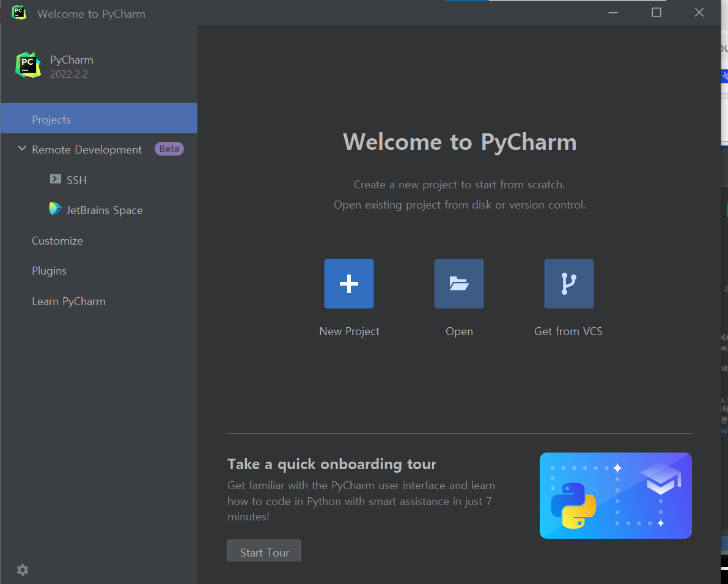The image size is (728, 584).
Task: Click the Start Tour button
Action: point(264,551)
